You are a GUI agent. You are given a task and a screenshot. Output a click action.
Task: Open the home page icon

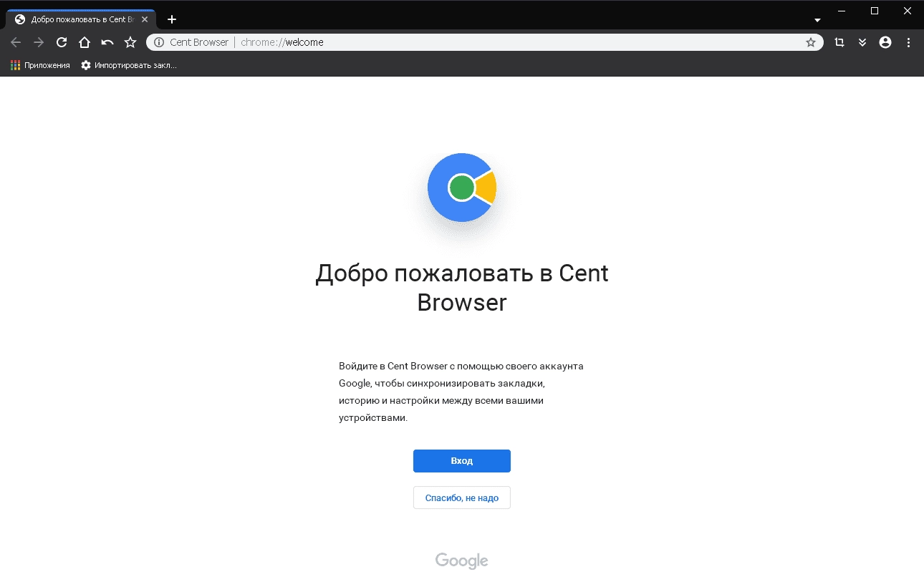pyautogui.click(x=85, y=42)
